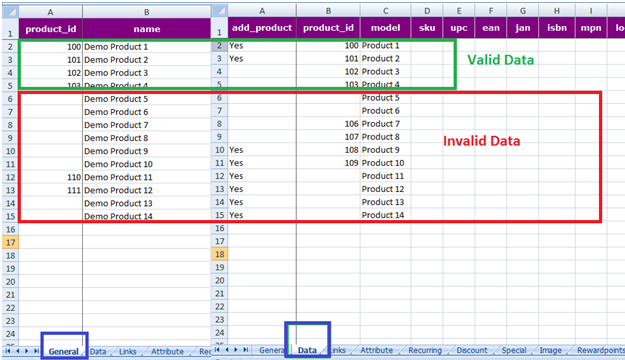This screenshot has height=360, width=625.
Task: Click the last-sheet navigation arrow in the Data window
Action: [246, 350]
